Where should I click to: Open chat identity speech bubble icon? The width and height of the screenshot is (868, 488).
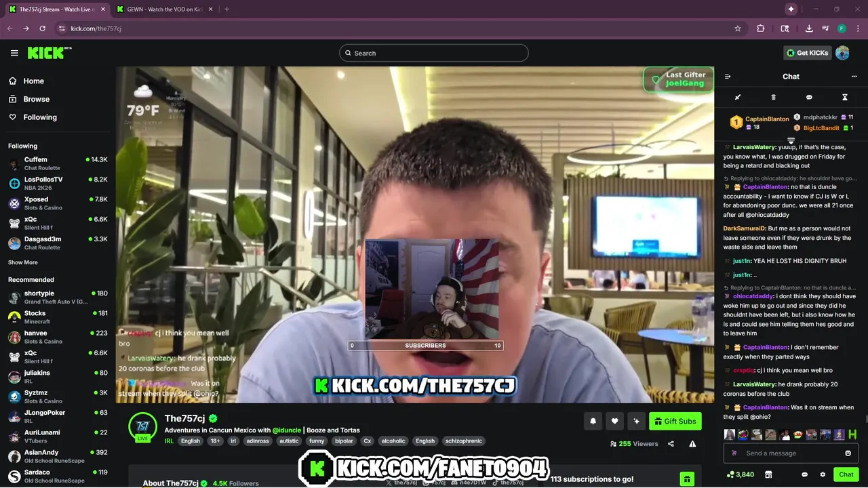(804, 474)
